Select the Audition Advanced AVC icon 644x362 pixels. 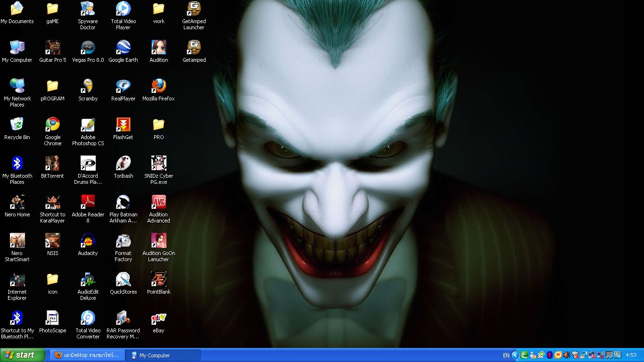click(x=158, y=209)
